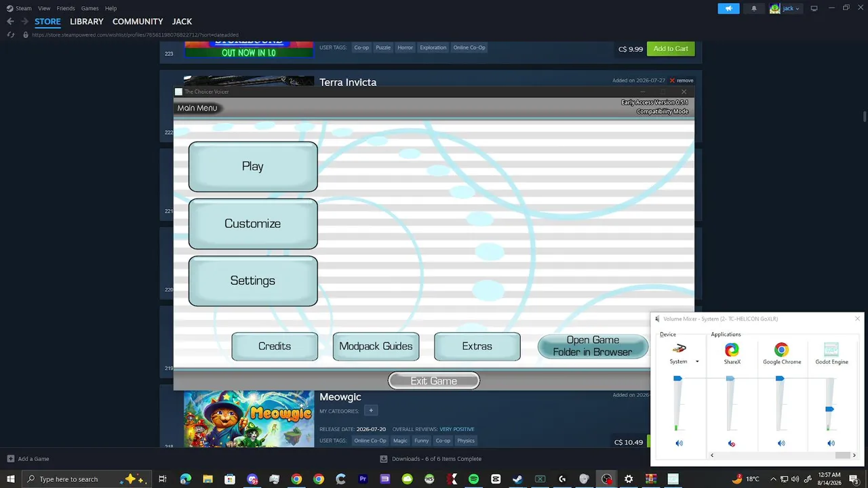Viewport: 868px width, 488px height.
Task: Click the Magic user tag
Action: 400,441
